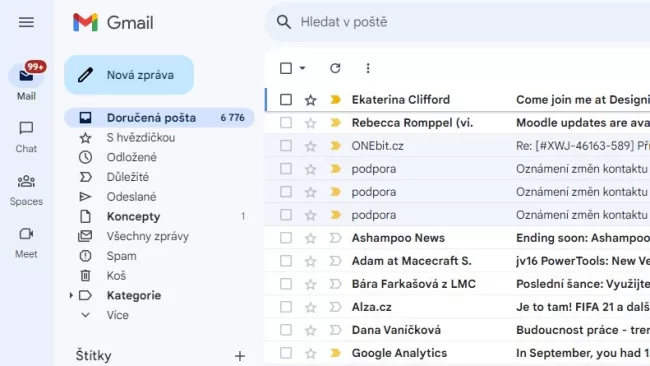The image size is (650, 366).
Task: Compose with Nová zpráva button
Action: (x=129, y=75)
